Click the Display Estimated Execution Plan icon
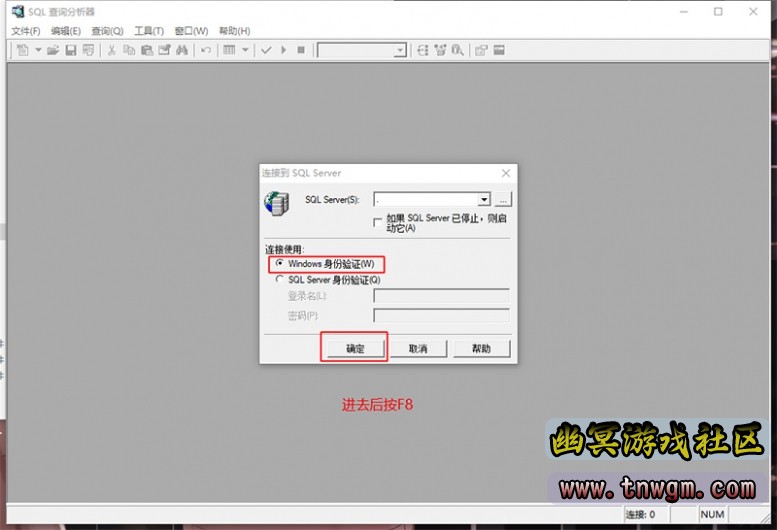The image size is (777, 530). [x=423, y=50]
